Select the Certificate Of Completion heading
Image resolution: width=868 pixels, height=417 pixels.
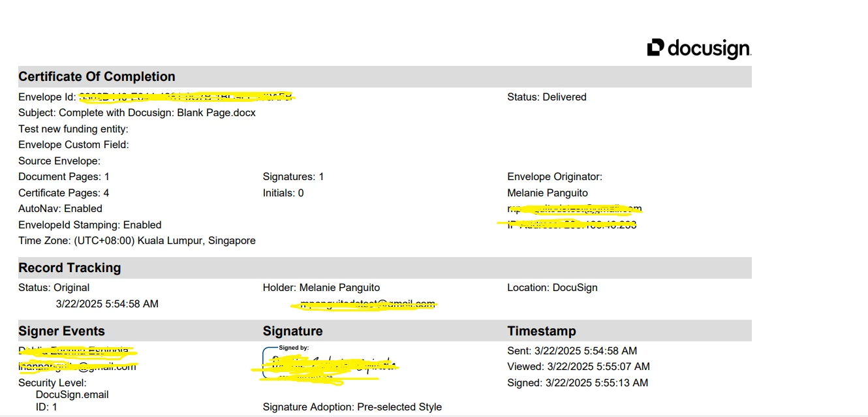pyautogui.click(x=97, y=76)
